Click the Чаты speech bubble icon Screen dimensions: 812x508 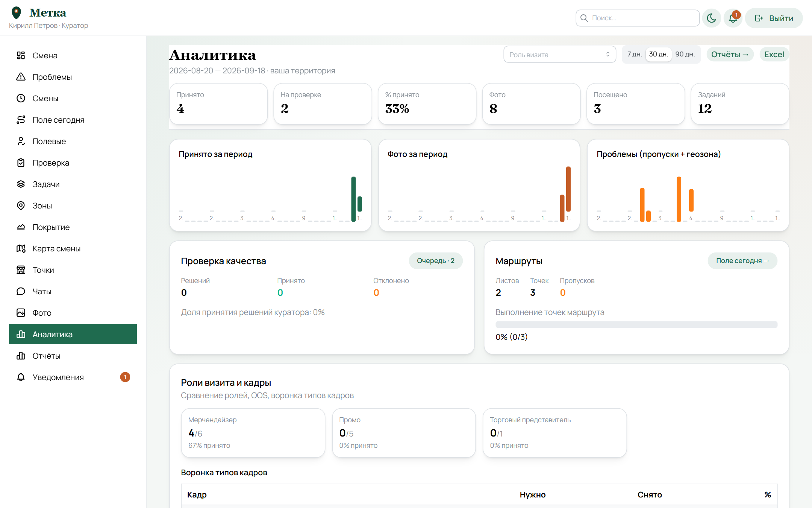[x=21, y=291]
